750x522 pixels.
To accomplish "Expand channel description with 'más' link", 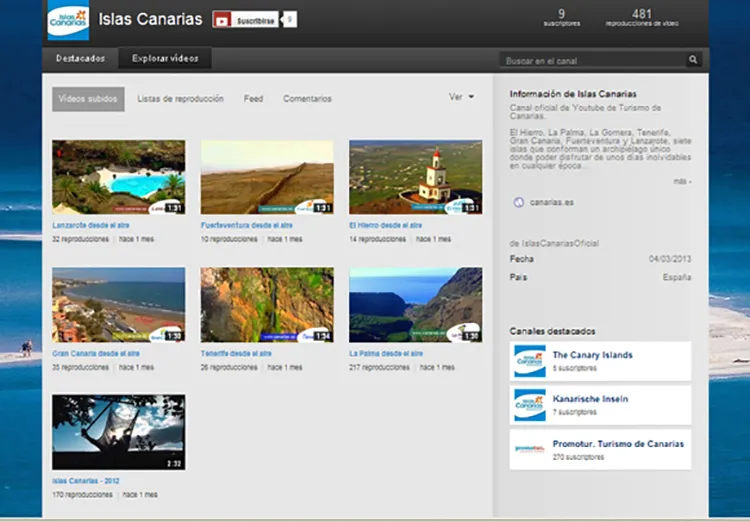I will [x=681, y=181].
